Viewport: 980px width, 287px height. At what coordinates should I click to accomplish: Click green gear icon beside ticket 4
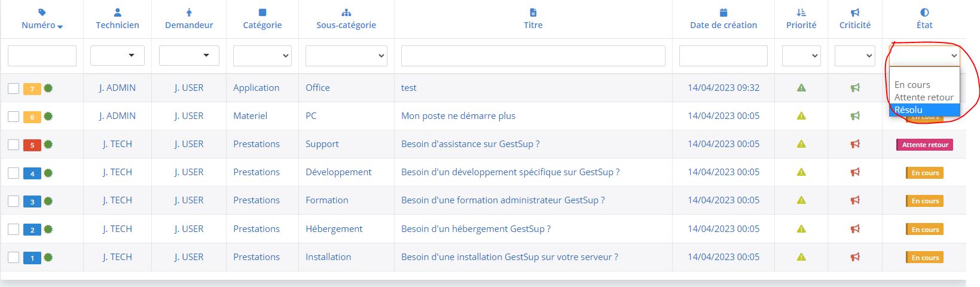coord(48,172)
